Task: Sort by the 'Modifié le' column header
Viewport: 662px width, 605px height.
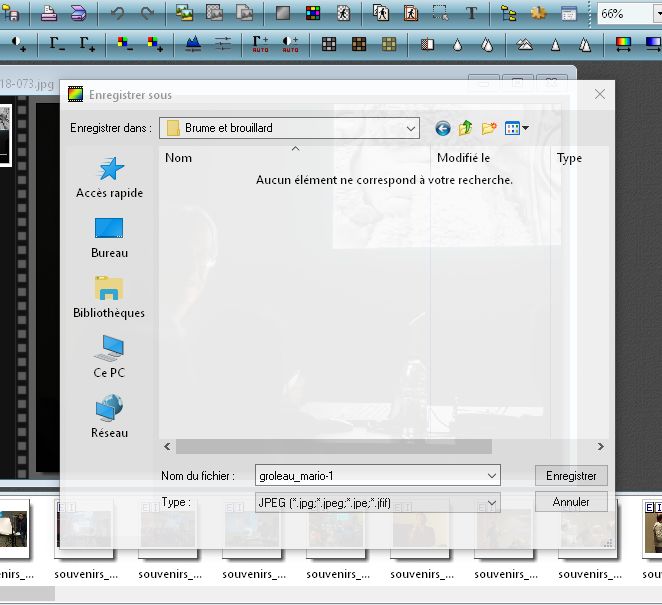Action: pyautogui.click(x=490, y=158)
